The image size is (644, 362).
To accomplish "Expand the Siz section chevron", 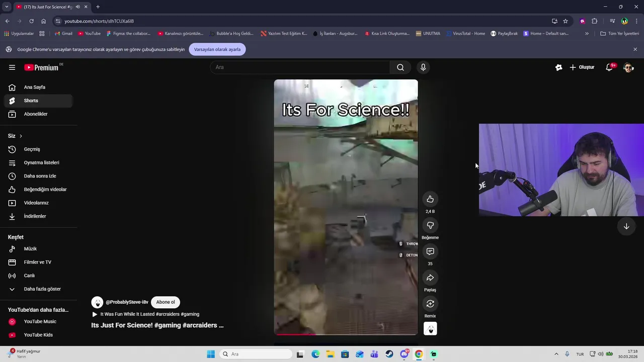I will click(x=21, y=136).
